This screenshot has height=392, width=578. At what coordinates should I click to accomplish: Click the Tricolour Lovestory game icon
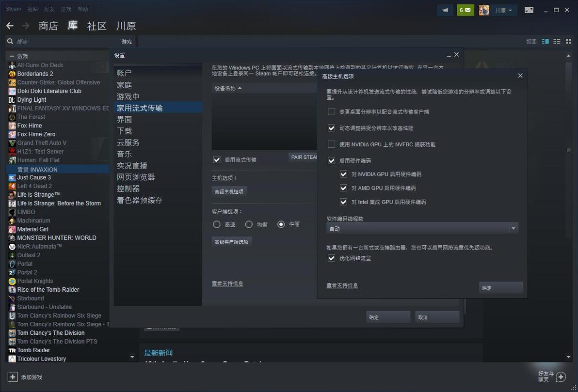point(12,359)
